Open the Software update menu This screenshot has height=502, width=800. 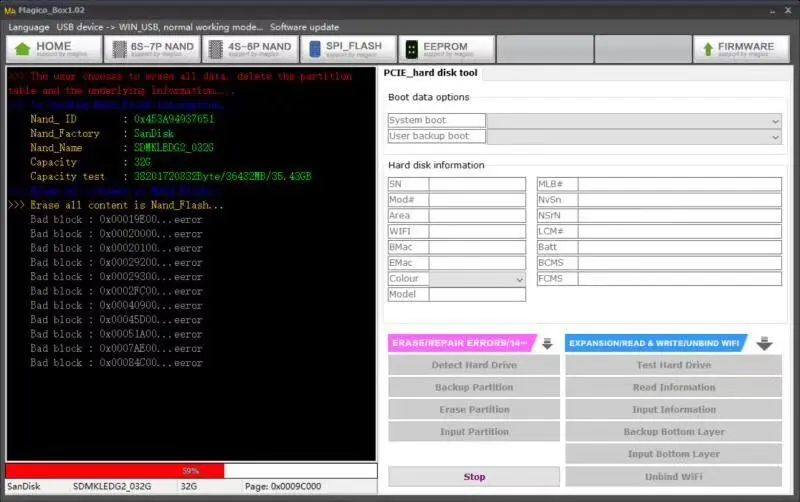[305, 27]
